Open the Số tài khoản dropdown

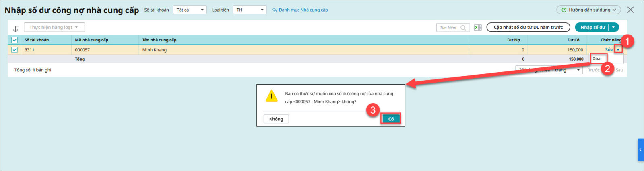pos(190,10)
